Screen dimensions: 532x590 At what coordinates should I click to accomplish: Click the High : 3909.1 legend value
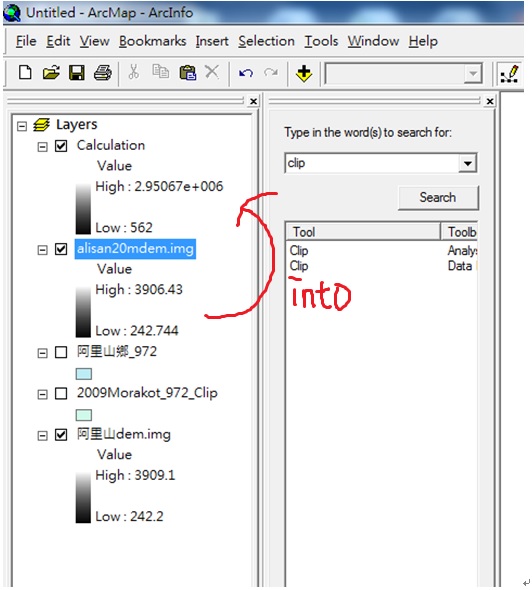(135, 475)
